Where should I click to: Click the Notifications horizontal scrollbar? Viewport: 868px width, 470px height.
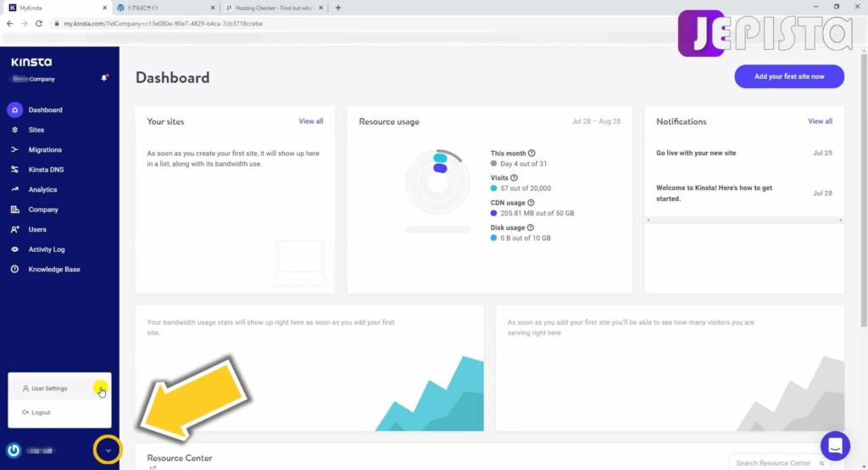(x=744, y=221)
